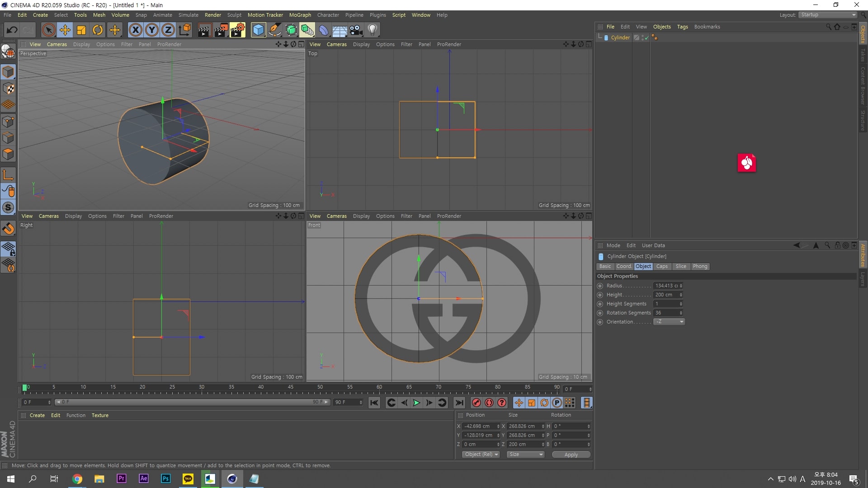Image resolution: width=868 pixels, height=488 pixels.
Task: Open Create menu in Material Manager
Action: click(x=37, y=415)
